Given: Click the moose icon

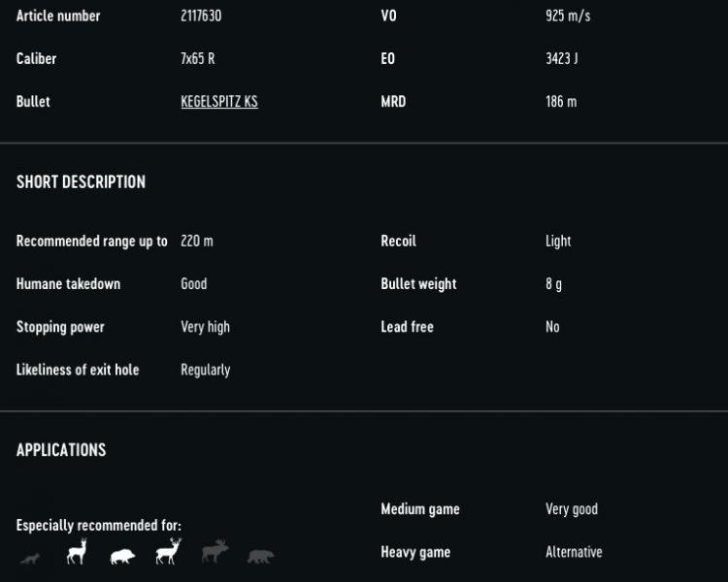Looking at the screenshot, I should click(215, 552).
